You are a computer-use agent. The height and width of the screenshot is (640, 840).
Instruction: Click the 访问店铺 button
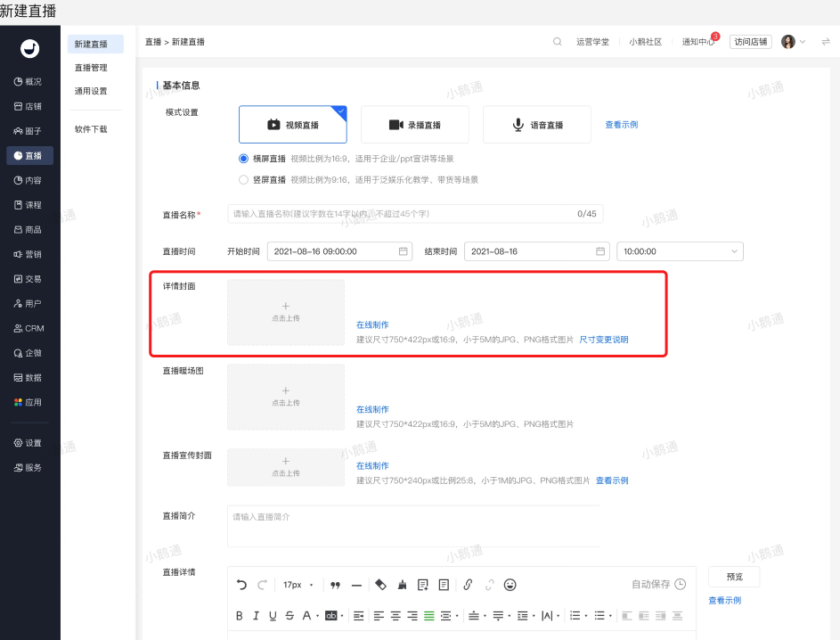click(x=751, y=41)
